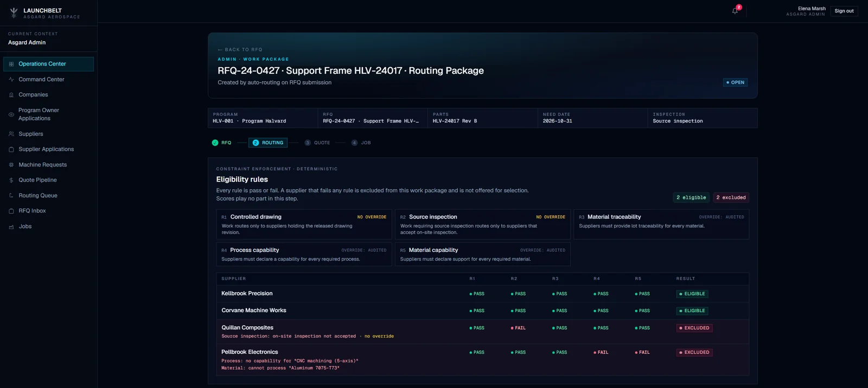Select the RFQ step tab

[x=221, y=143]
